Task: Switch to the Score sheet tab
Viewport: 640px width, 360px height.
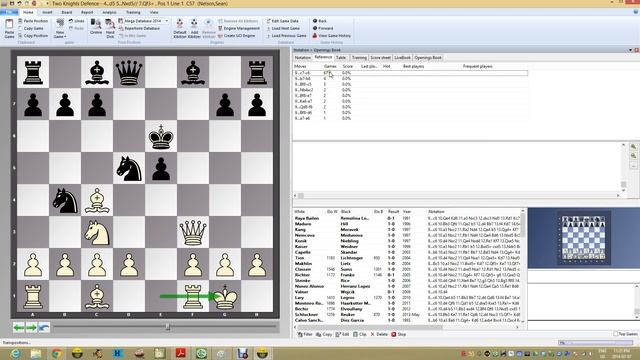Action: point(380,58)
